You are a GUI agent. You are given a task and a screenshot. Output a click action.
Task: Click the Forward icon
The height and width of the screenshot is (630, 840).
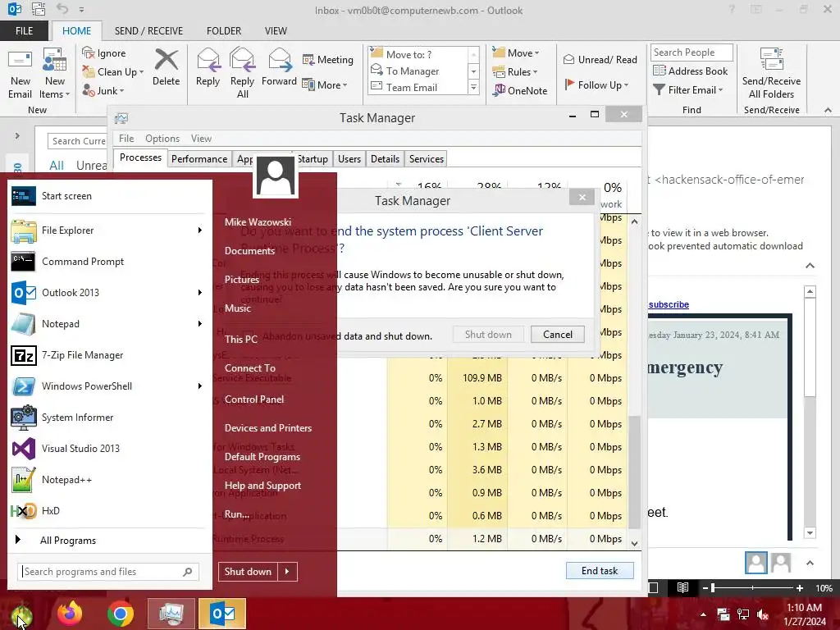[x=279, y=67]
